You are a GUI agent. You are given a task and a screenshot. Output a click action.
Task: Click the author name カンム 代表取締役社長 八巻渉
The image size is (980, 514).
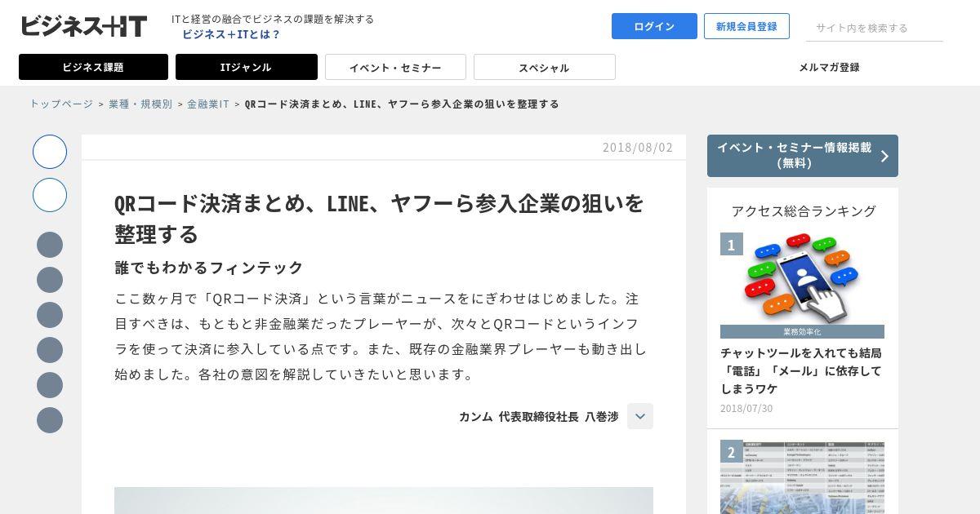pyautogui.click(x=538, y=416)
